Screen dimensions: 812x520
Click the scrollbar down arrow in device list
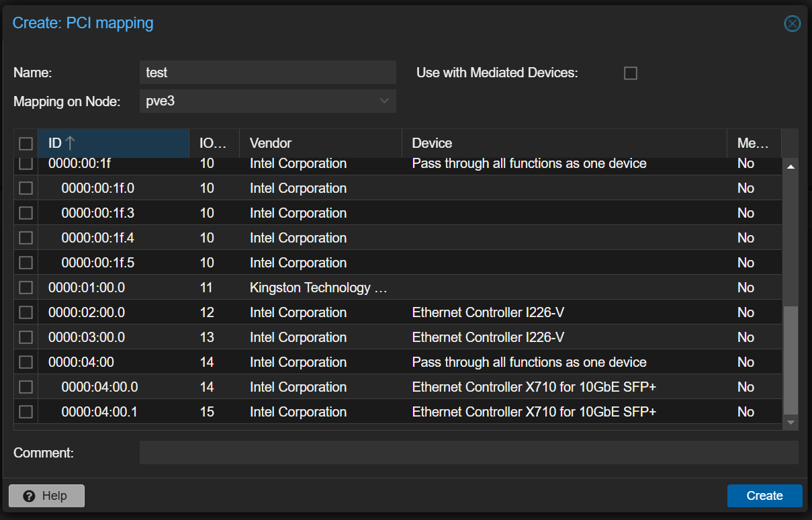coord(791,422)
